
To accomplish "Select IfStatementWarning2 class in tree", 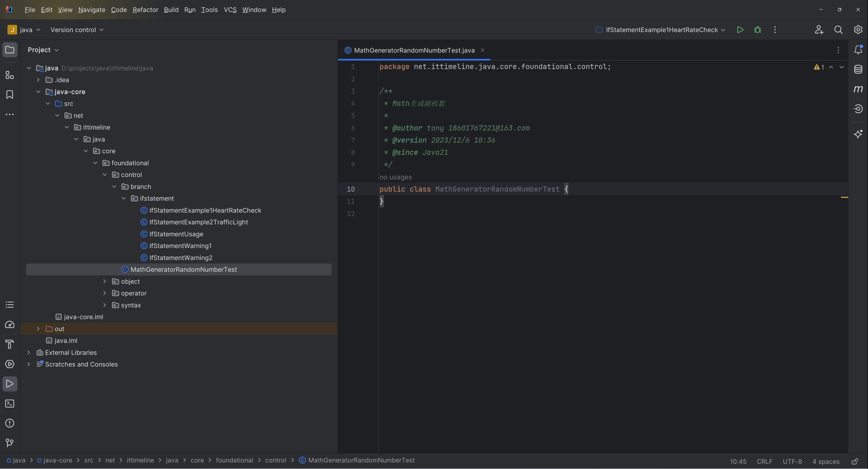I will pyautogui.click(x=181, y=258).
